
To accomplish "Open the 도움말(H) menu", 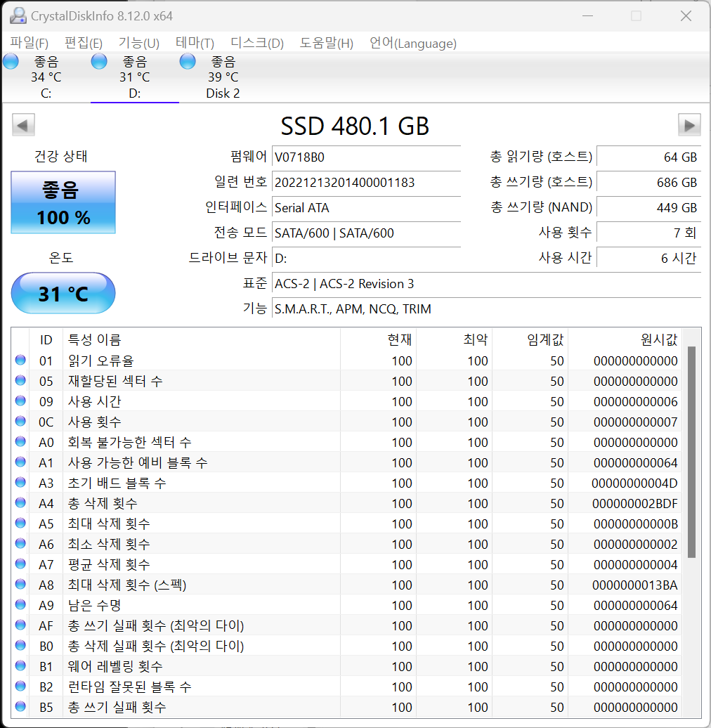I will point(327,43).
